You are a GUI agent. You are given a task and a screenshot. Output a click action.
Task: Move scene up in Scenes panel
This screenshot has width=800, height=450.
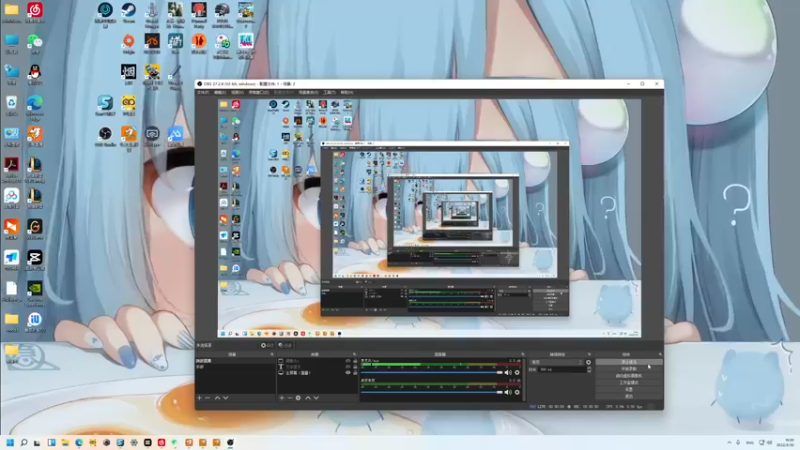[217, 398]
